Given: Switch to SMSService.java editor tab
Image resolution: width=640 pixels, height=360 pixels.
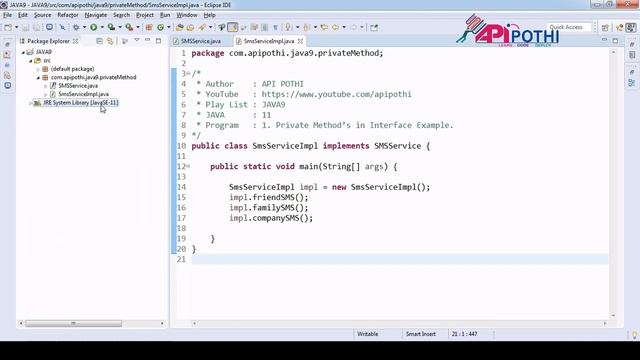Looking at the screenshot, I should click(x=200, y=41).
